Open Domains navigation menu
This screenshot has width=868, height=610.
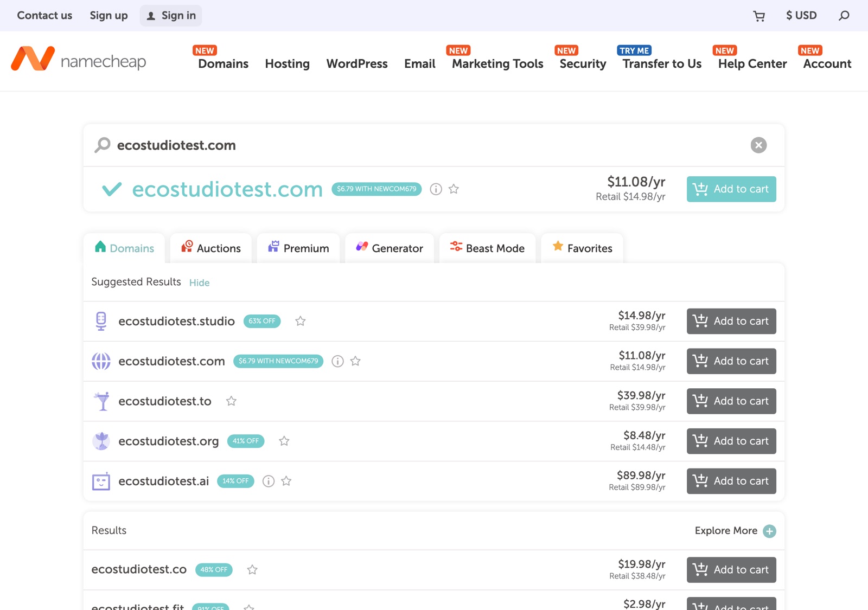223,63
